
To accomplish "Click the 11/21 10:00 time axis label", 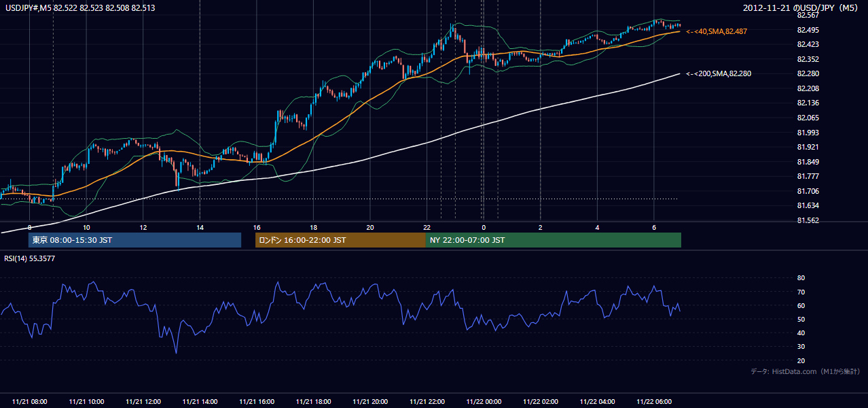I will (x=86, y=402).
